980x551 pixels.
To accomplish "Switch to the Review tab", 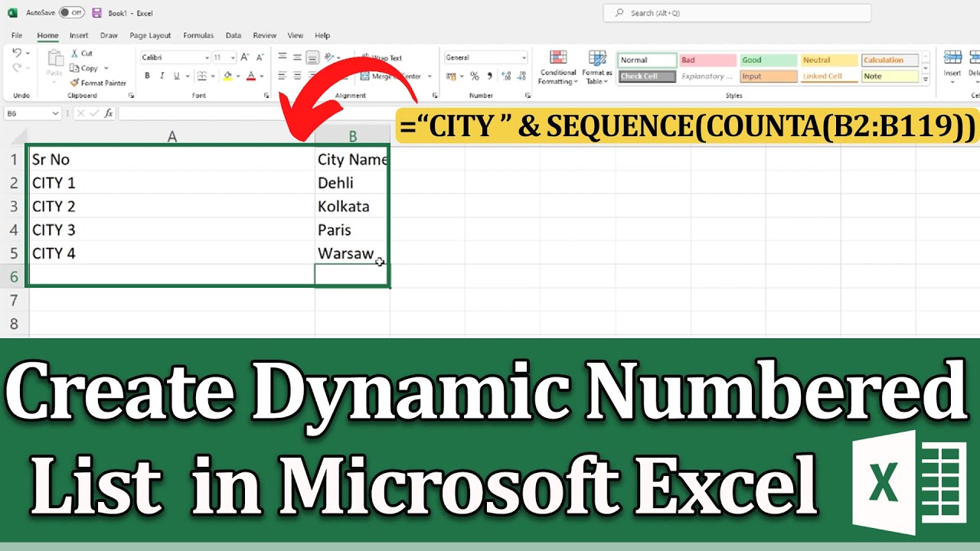I will (265, 35).
